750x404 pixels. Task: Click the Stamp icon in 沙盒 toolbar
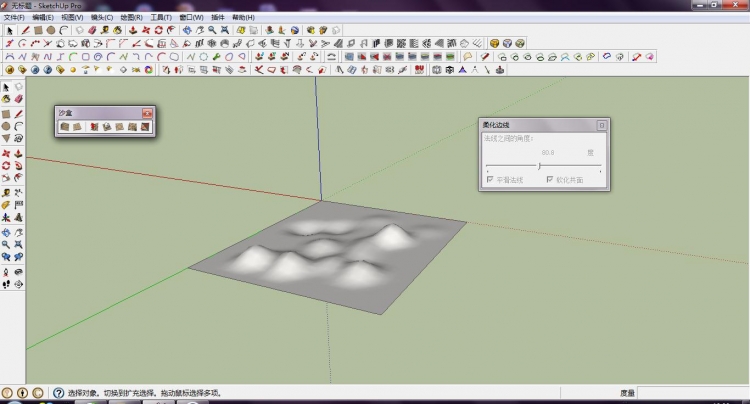point(107,127)
